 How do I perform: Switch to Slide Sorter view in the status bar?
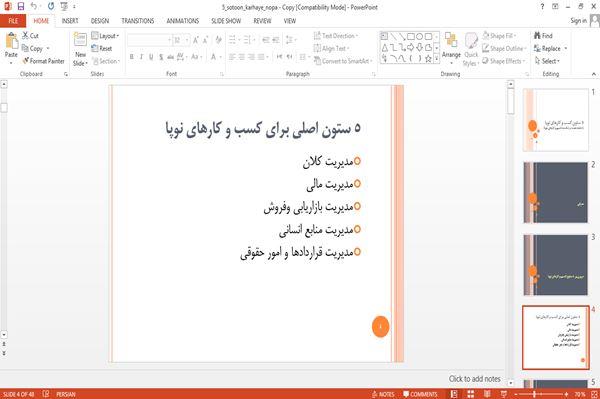coord(470,394)
